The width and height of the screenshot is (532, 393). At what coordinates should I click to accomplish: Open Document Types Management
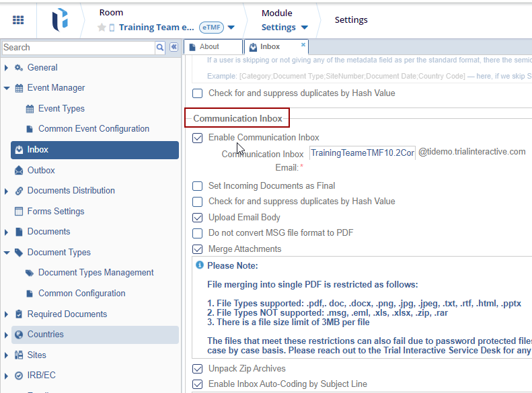(x=96, y=273)
